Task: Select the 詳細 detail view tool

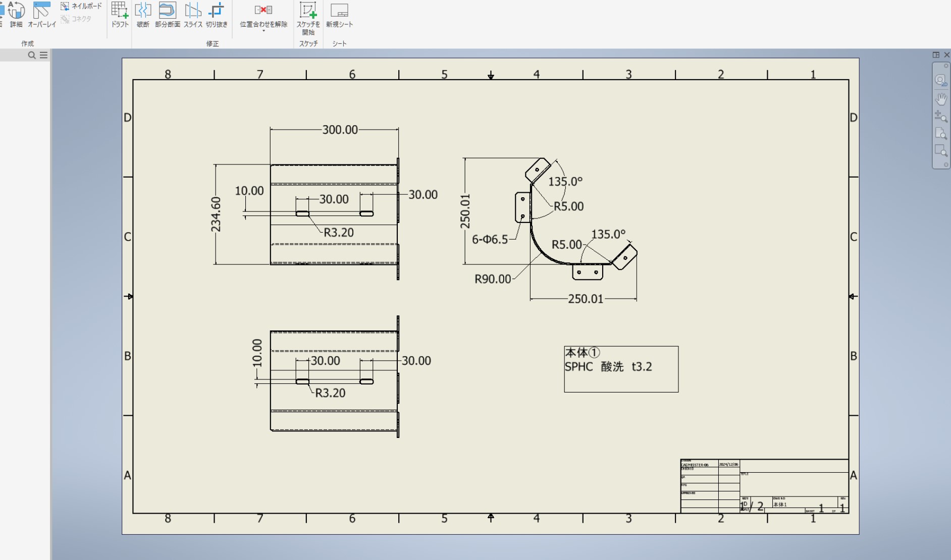Action: pyautogui.click(x=16, y=15)
